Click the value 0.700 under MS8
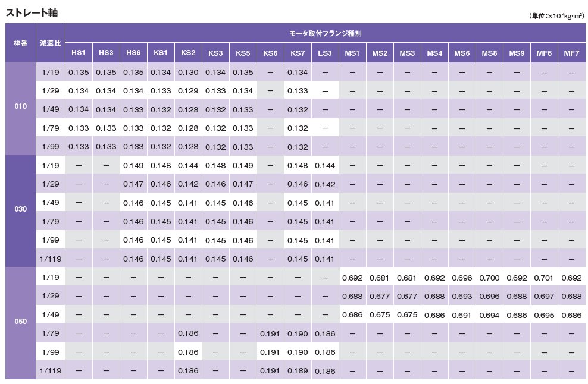The width and height of the screenshot is (588, 384). [x=490, y=278]
